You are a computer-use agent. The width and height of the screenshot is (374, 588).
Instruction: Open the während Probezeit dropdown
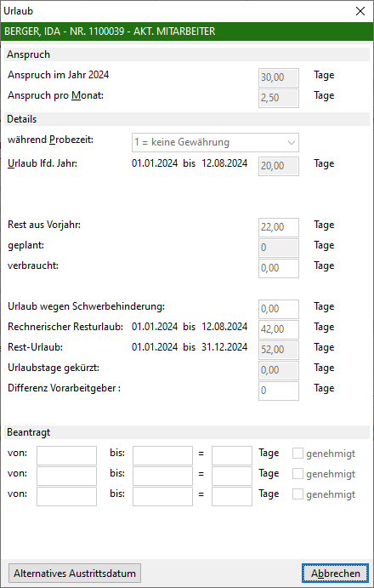215,142
